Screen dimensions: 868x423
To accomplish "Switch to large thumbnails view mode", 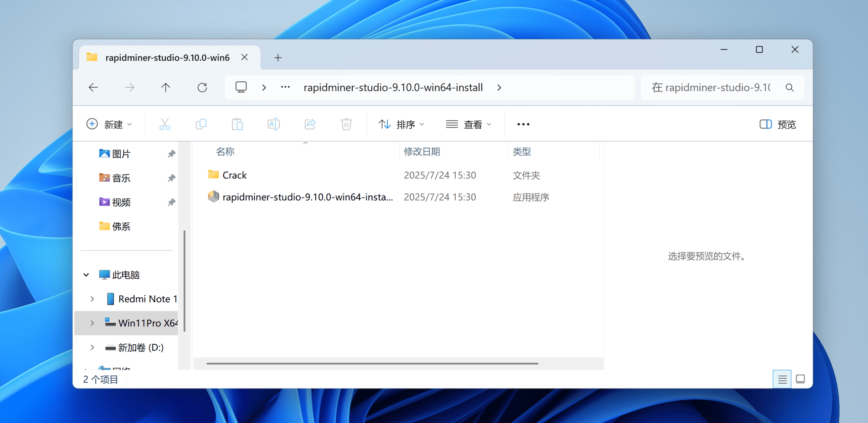I will click(x=800, y=379).
